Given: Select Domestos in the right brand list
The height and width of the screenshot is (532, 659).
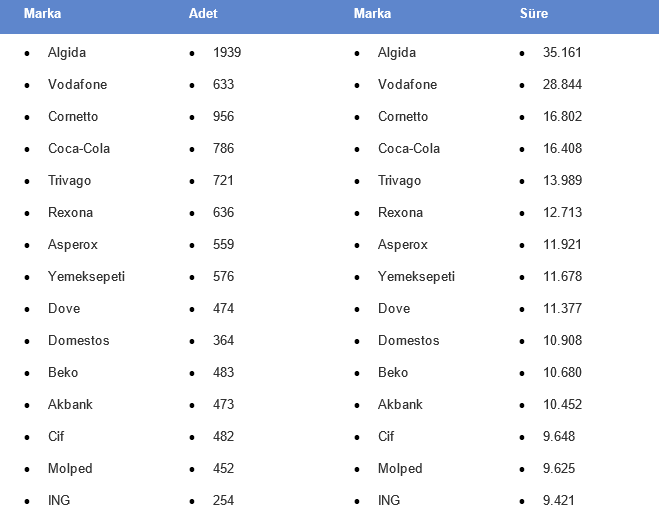Looking at the screenshot, I should tap(409, 340).
